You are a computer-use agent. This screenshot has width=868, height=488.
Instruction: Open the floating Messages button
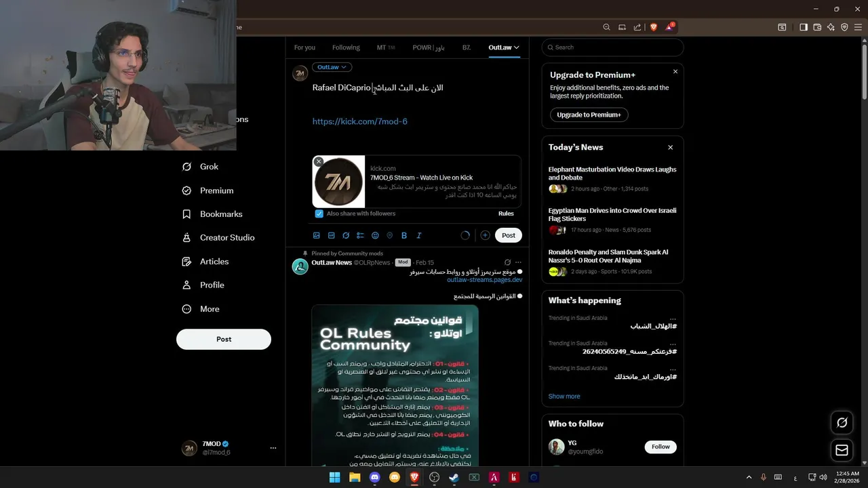(x=842, y=450)
